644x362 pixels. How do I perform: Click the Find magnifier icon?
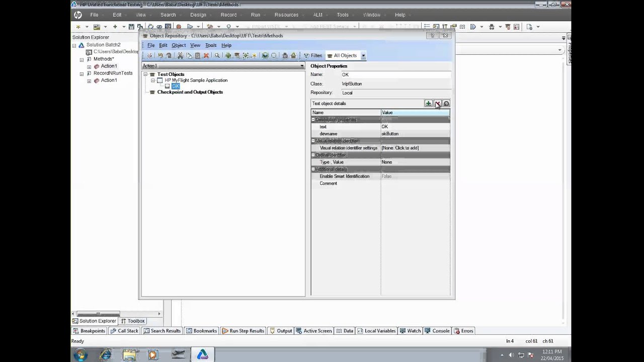point(217,55)
